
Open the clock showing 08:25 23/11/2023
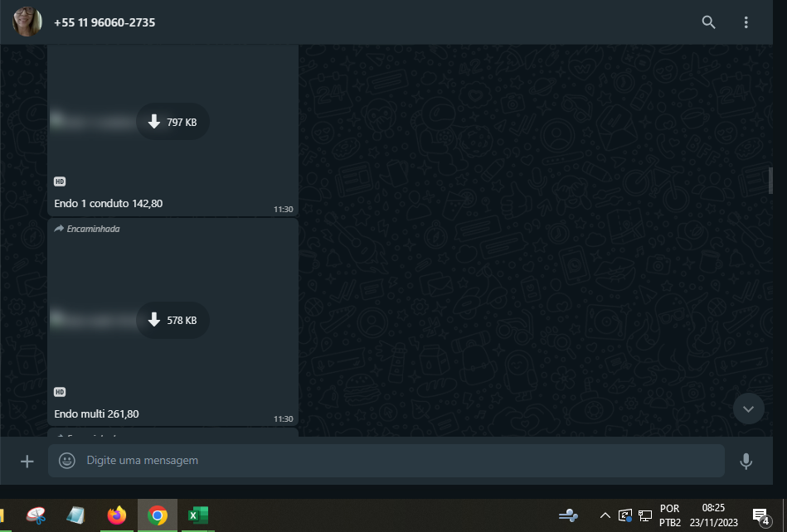[x=713, y=515]
